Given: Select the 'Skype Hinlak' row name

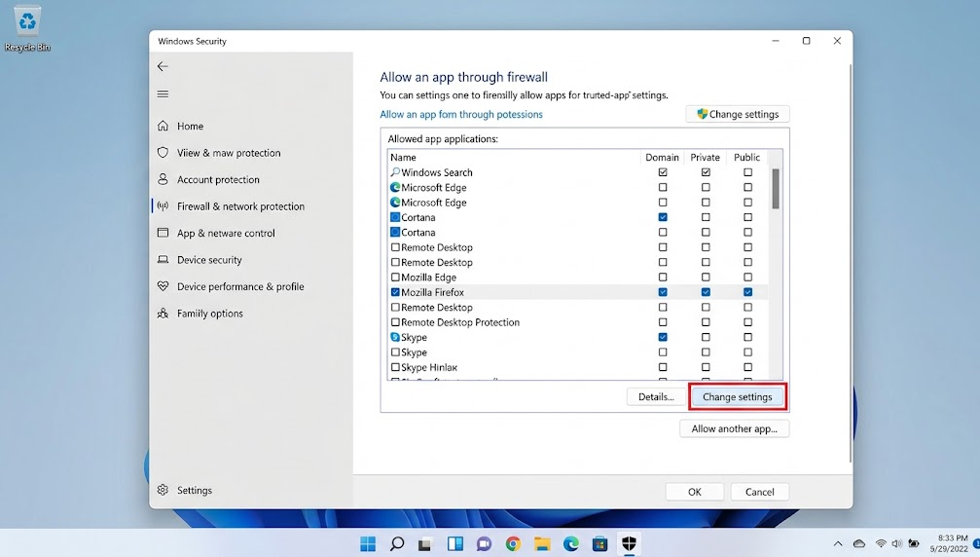Looking at the screenshot, I should click(x=429, y=367).
